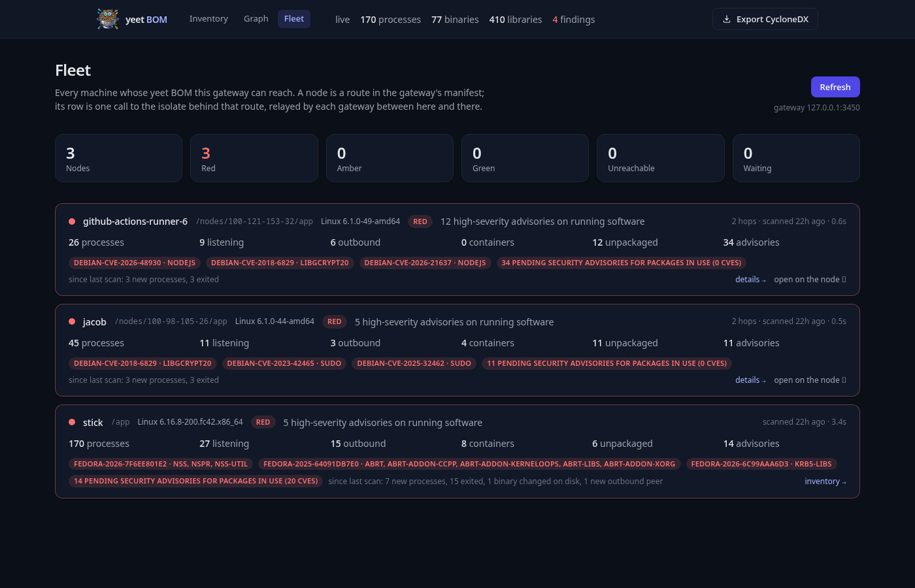Viewport: 915px width, 588px height.
Task: Click the Green summary card
Action: pos(525,158)
